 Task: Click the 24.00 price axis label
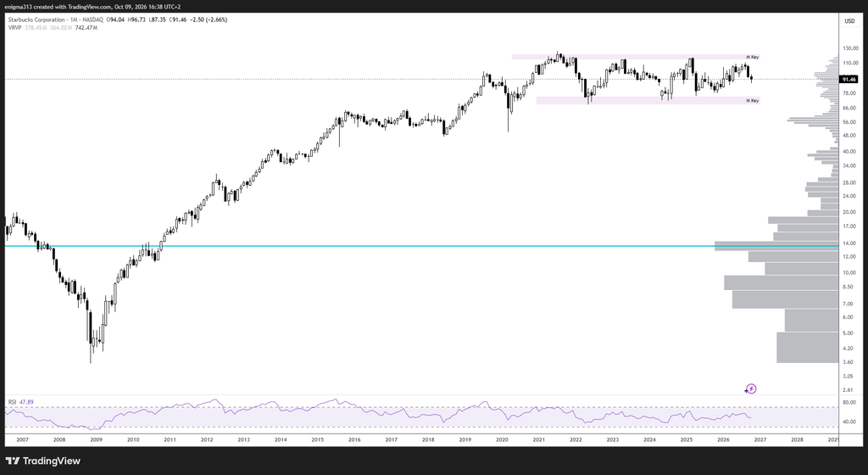[850, 197]
